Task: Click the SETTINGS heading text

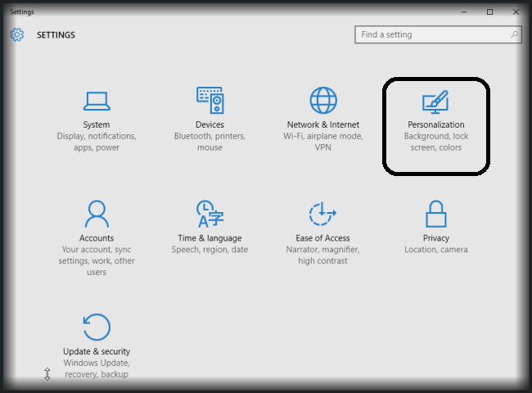Action: 56,35
